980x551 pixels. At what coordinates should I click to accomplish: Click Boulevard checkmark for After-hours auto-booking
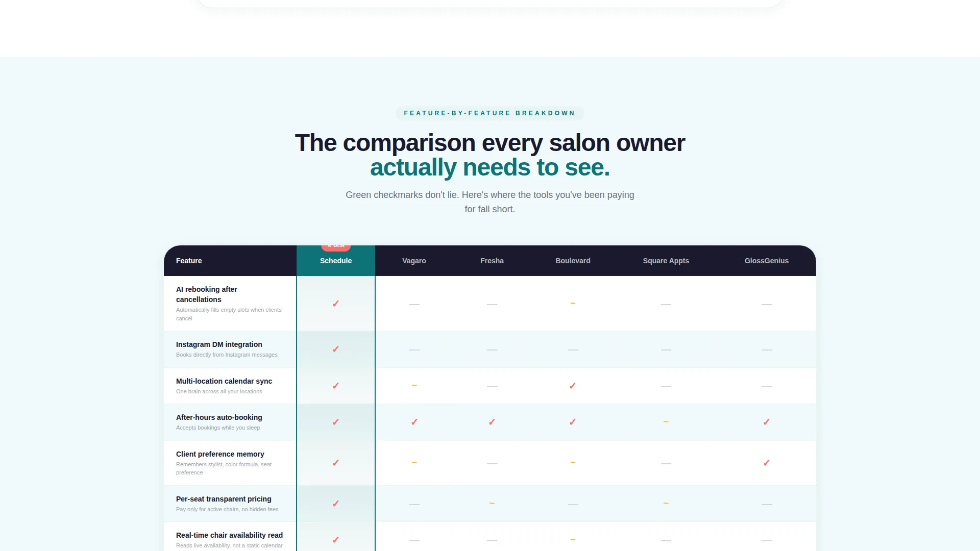point(573,422)
